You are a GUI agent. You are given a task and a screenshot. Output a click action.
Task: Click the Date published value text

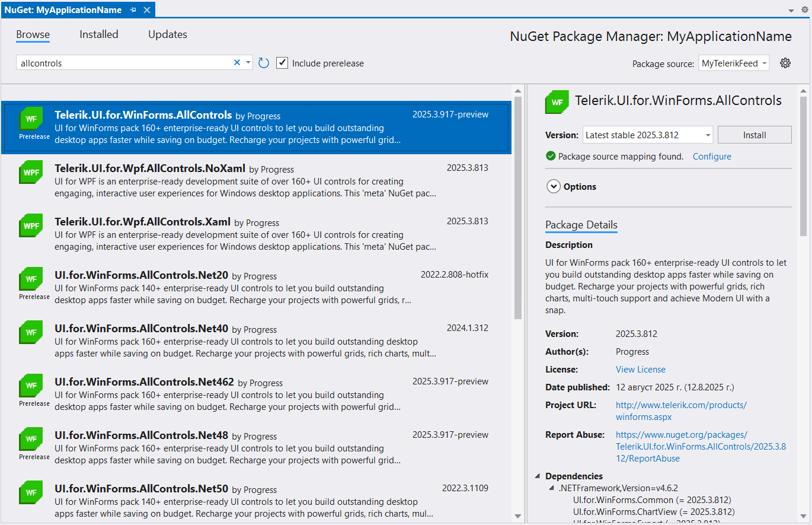tap(675, 387)
